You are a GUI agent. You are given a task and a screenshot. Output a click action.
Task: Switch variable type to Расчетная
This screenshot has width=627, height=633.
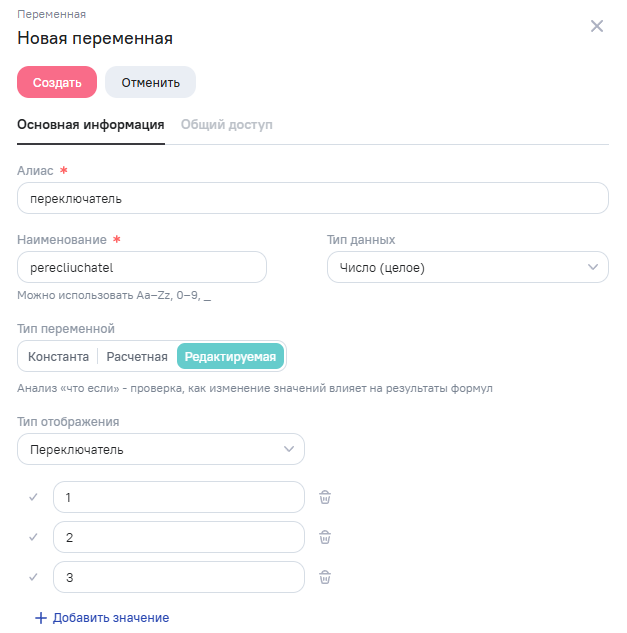(x=137, y=357)
